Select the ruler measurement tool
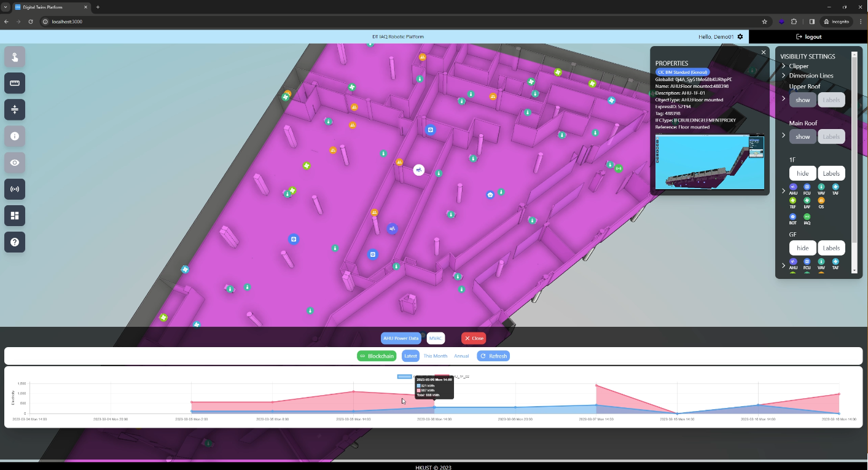 tap(15, 83)
